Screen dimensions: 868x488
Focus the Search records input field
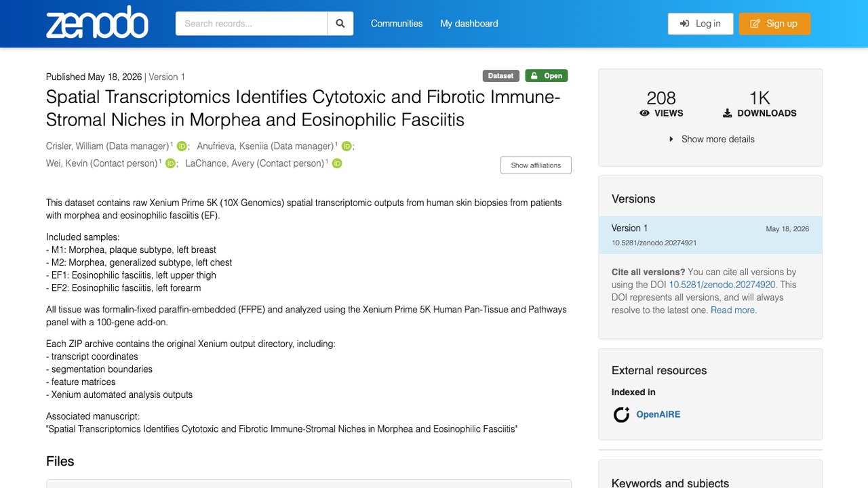click(252, 24)
